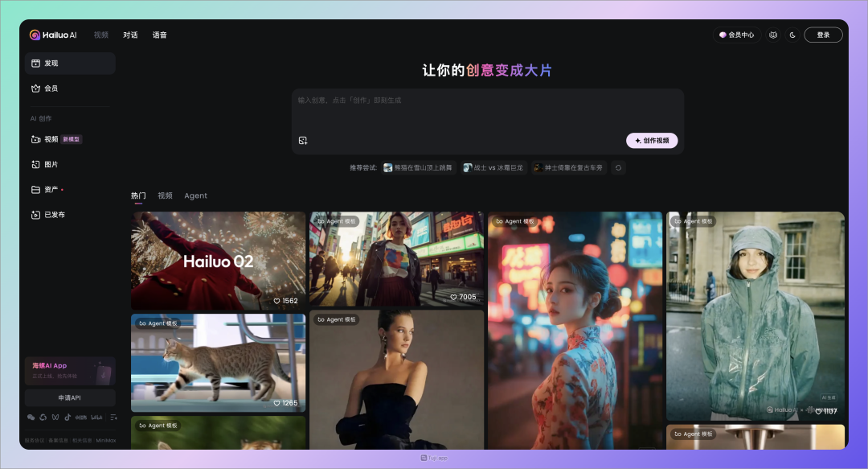
Task: Open the 服务协议 link
Action: click(35, 441)
